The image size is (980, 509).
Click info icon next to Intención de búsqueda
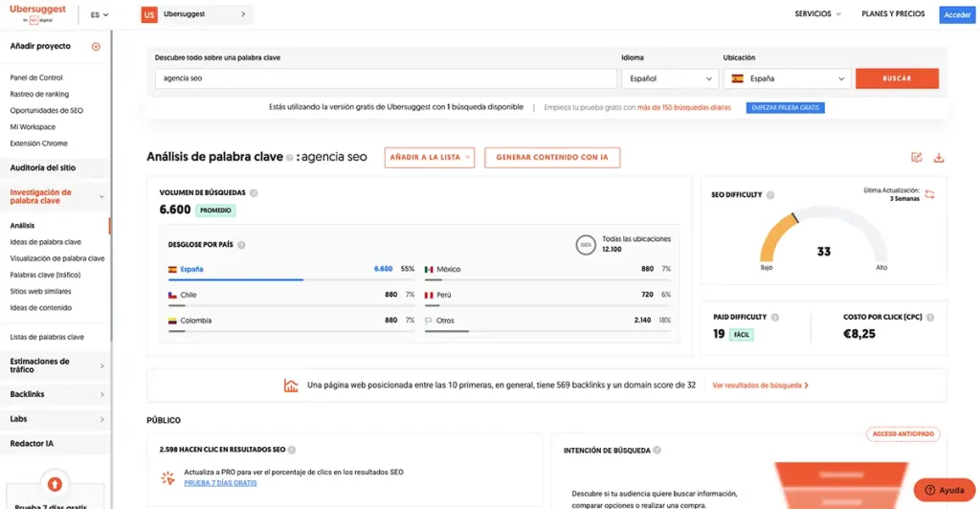tap(657, 451)
